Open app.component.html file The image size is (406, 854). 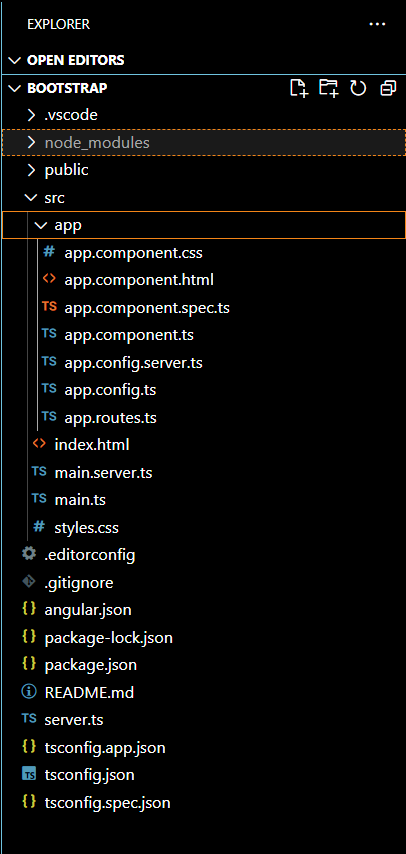click(x=138, y=280)
